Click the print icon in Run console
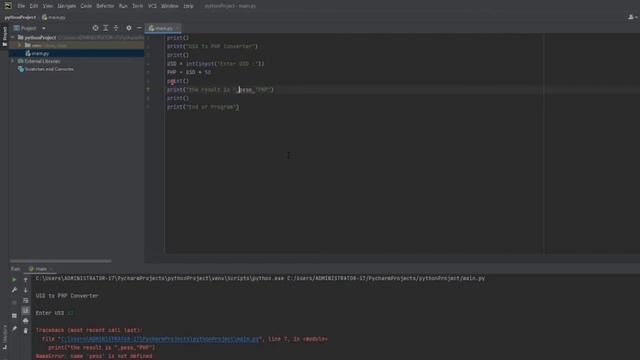 point(26,321)
